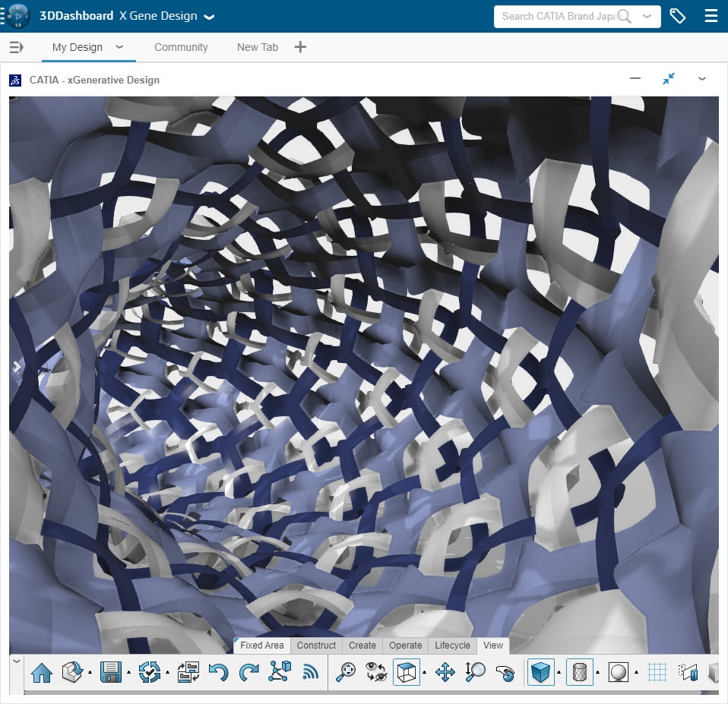Viewport: 728px width, 704px height.
Task: Select the Create toolbar tab
Action: (362, 645)
